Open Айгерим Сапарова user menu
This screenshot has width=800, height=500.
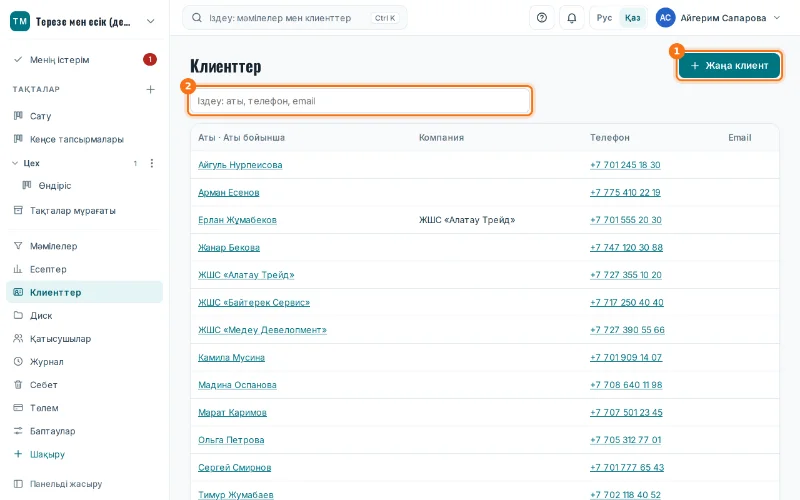click(718, 18)
